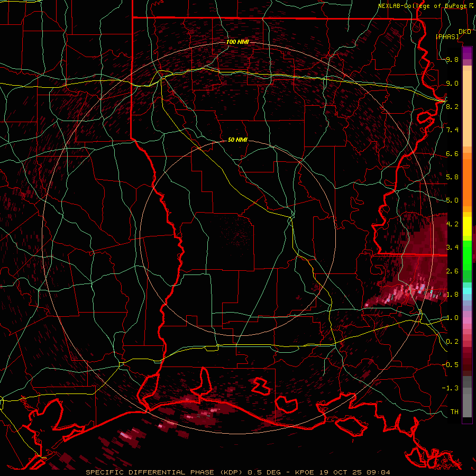
Task: Click the "DKD" label above the color scale
Action: [465, 32]
